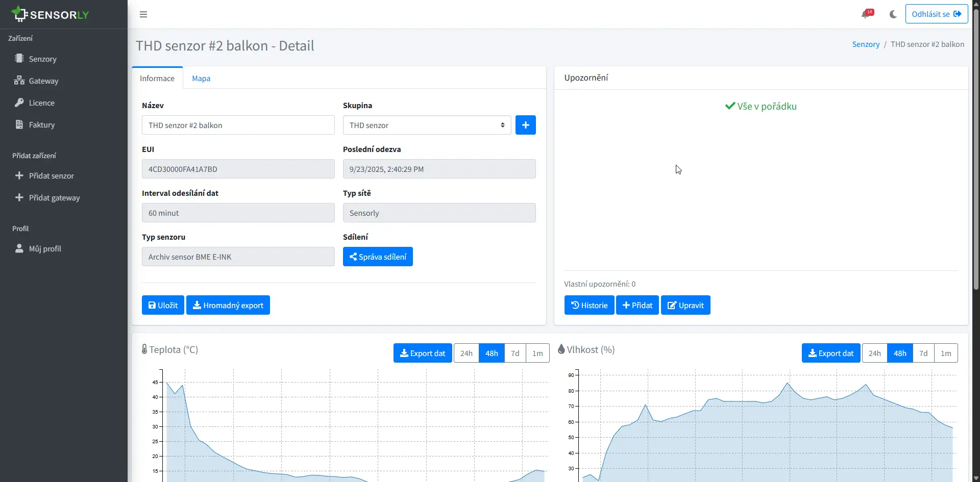Click plus icon beside Přidat senzor
Image resolution: width=980 pixels, height=482 pixels.
coord(19,175)
